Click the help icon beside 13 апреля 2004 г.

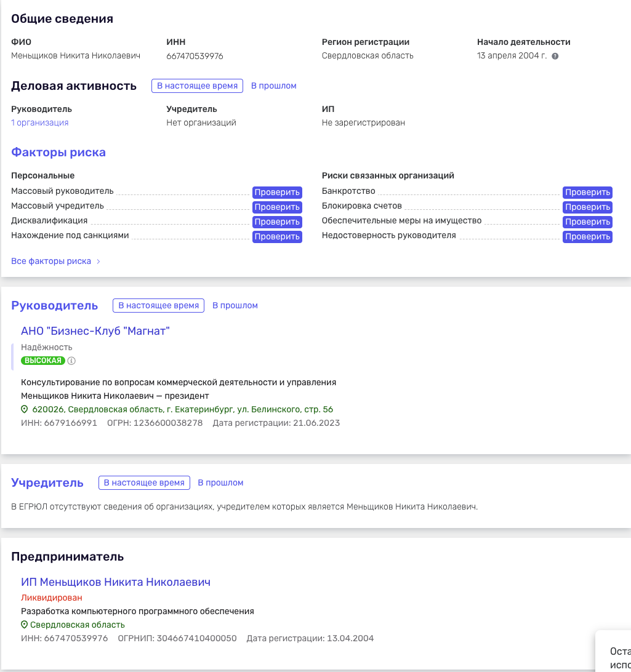tap(555, 56)
